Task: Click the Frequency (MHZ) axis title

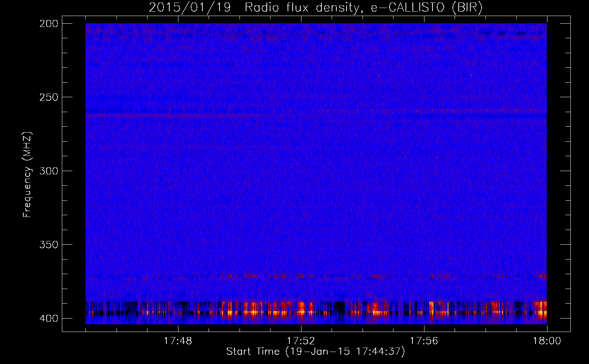Action: [27, 174]
